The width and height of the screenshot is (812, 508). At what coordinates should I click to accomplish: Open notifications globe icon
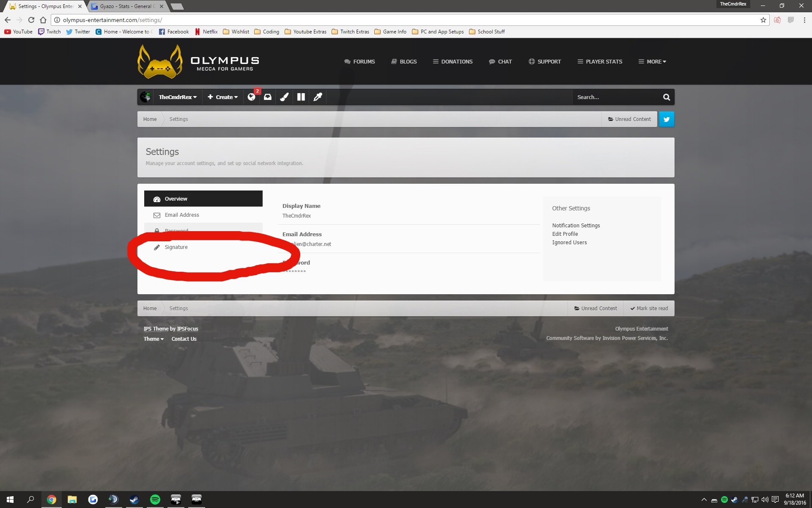(x=252, y=97)
